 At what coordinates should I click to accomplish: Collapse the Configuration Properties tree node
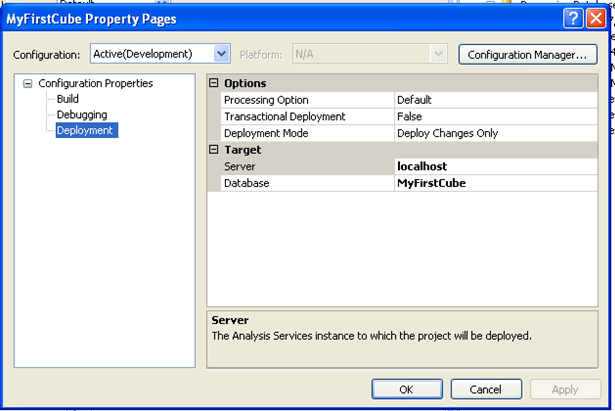[28, 84]
